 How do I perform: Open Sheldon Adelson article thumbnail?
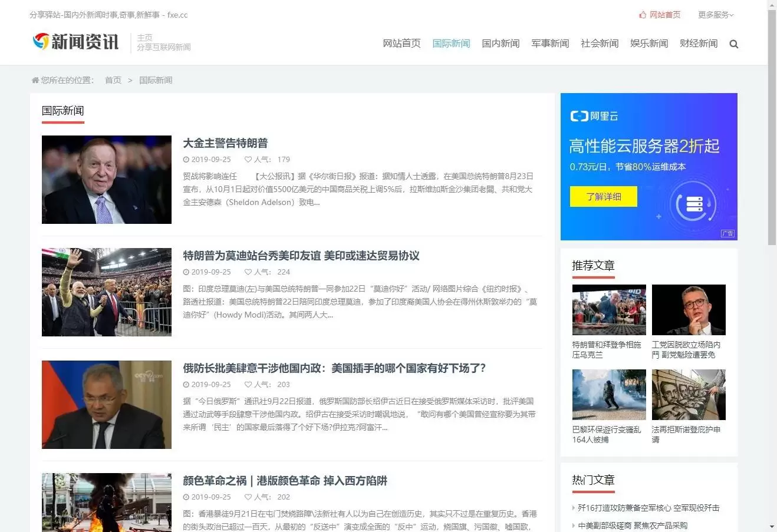pyautogui.click(x=107, y=180)
